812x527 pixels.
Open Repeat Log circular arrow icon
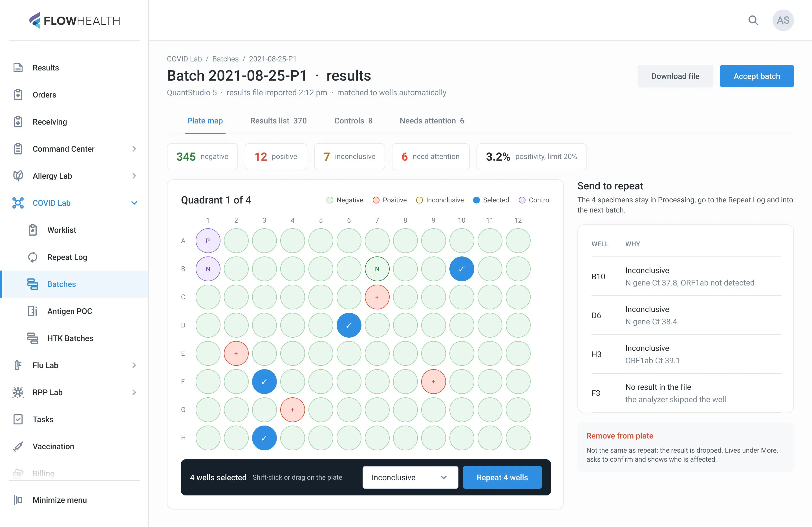coord(33,257)
